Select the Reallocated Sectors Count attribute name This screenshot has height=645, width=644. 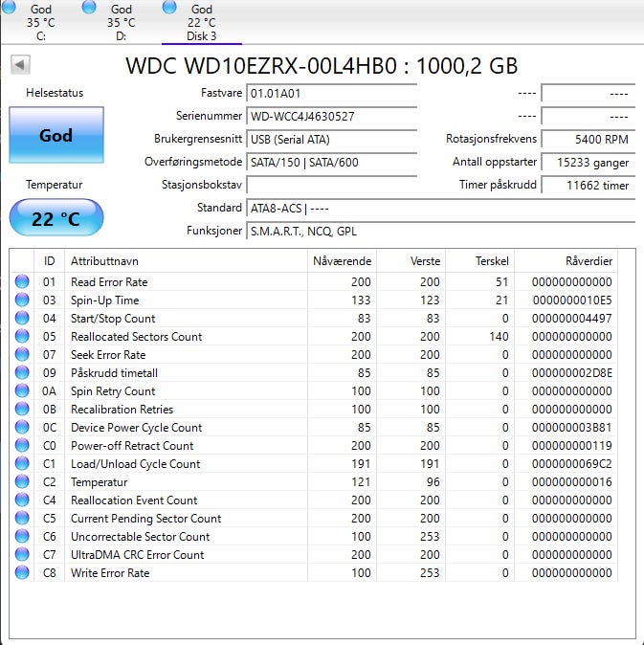coord(136,337)
